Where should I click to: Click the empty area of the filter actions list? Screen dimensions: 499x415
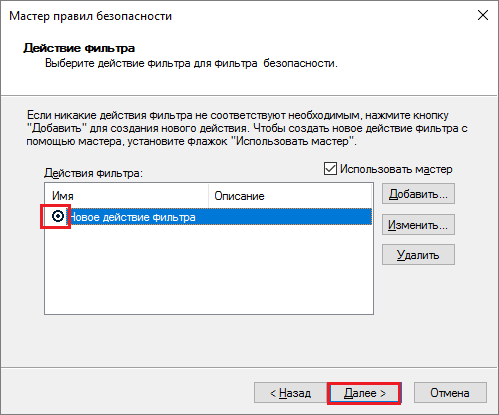209,269
